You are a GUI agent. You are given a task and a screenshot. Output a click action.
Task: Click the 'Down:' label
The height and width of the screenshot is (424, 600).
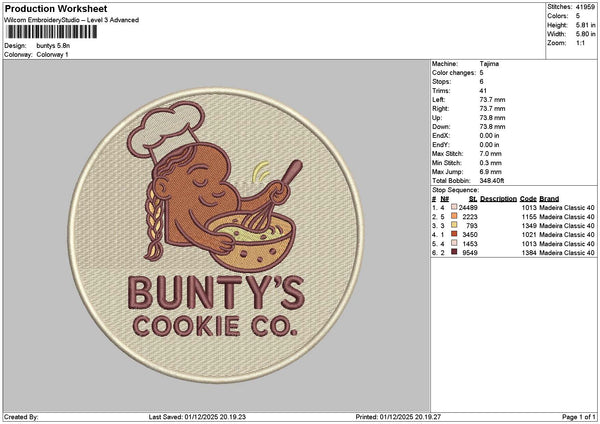[441, 127]
